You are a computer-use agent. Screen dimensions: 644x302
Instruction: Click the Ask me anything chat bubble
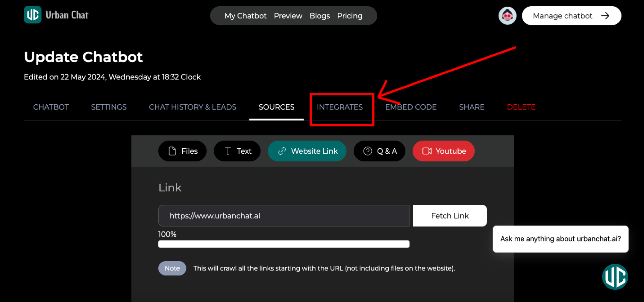pyautogui.click(x=560, y=239)
